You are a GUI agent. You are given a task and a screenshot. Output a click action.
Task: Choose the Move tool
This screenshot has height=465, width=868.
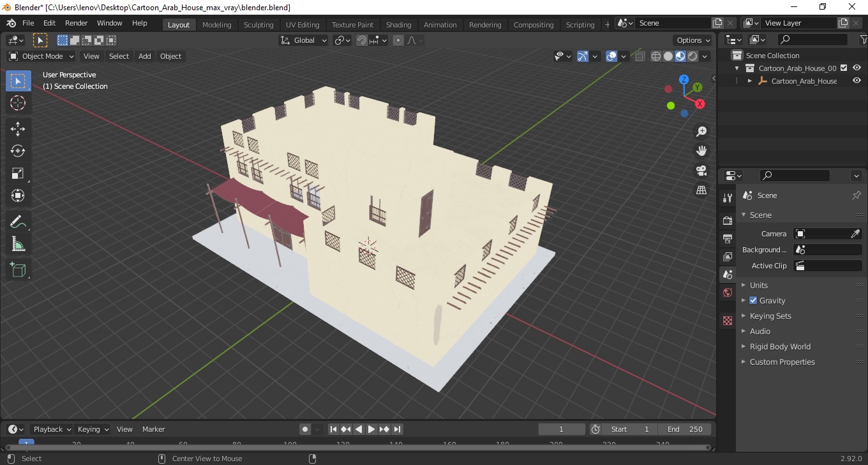pos(18,129)
